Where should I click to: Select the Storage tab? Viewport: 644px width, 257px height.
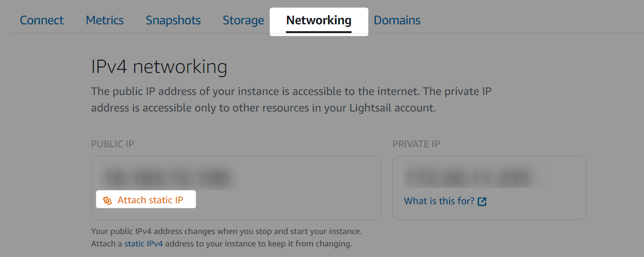point(243,20)
